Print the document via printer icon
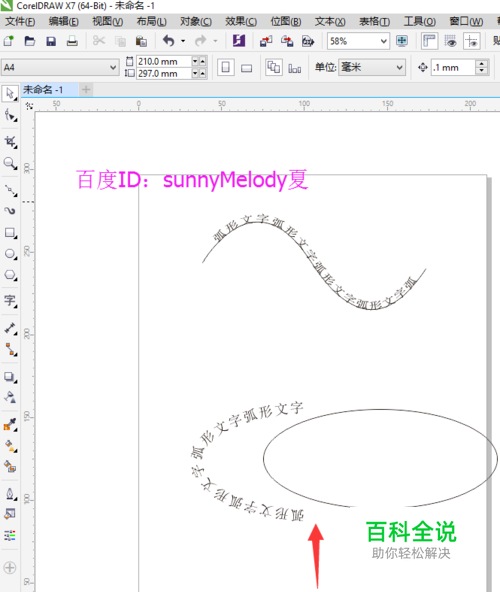Image resolution: width=500 pixels, height=592 pixels. (72, 41)
